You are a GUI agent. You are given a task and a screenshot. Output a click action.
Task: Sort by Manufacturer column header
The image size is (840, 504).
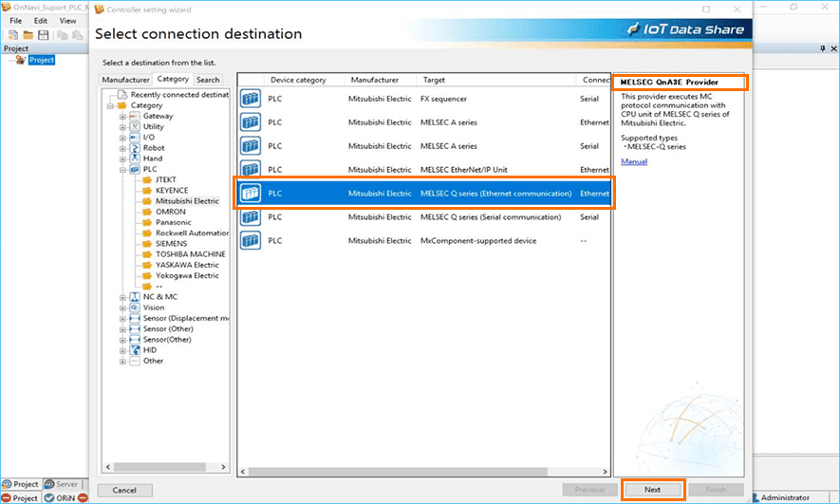point(381,80)
